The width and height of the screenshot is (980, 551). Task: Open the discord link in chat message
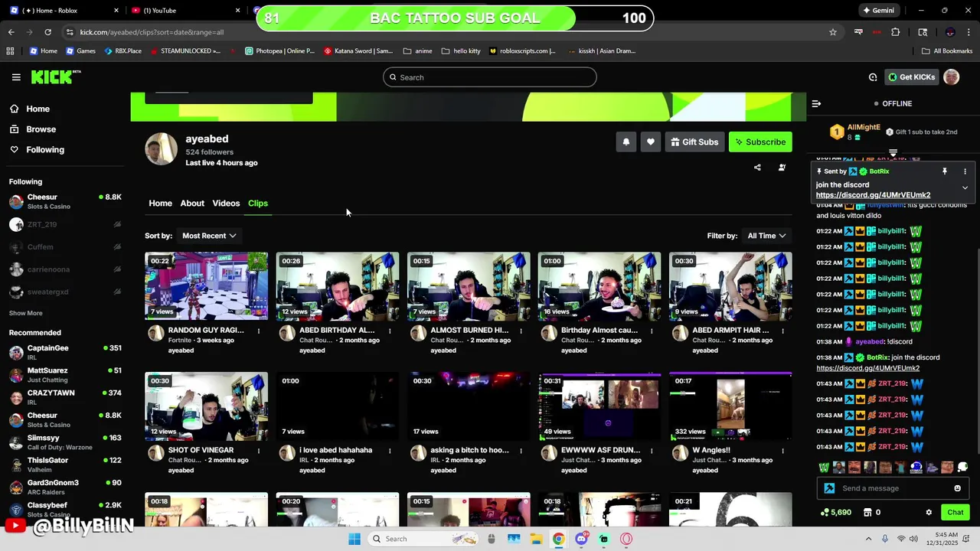pyautogui.click(x=867, y=368)
